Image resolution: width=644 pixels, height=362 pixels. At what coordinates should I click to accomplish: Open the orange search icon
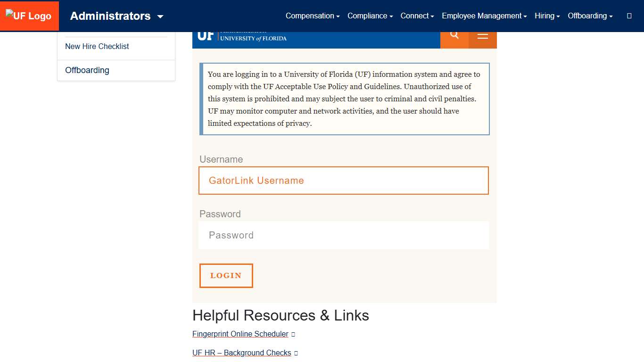(454, 35)
